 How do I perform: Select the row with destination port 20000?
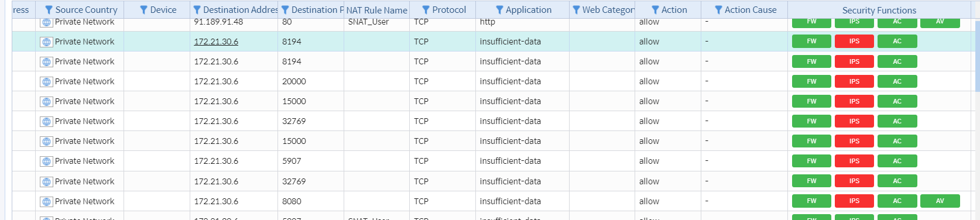coord(491,81)
